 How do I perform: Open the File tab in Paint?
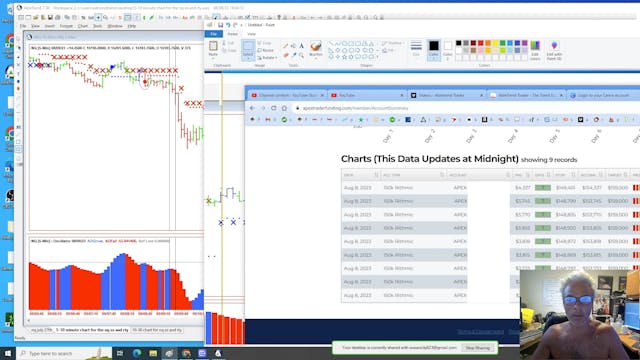(x=213, y=34)
